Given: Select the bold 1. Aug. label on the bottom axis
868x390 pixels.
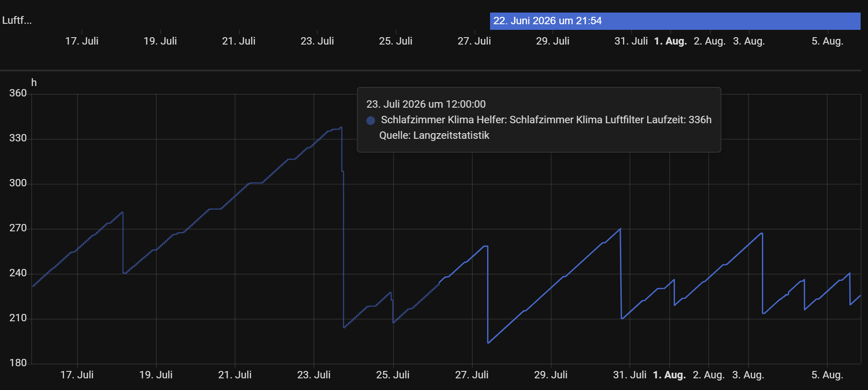Looking at the screenshot, I should point(669,375).
